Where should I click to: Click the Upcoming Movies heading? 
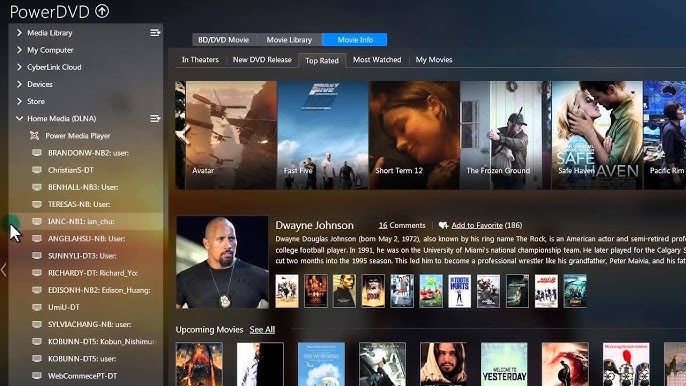click(x=209, y=330)
